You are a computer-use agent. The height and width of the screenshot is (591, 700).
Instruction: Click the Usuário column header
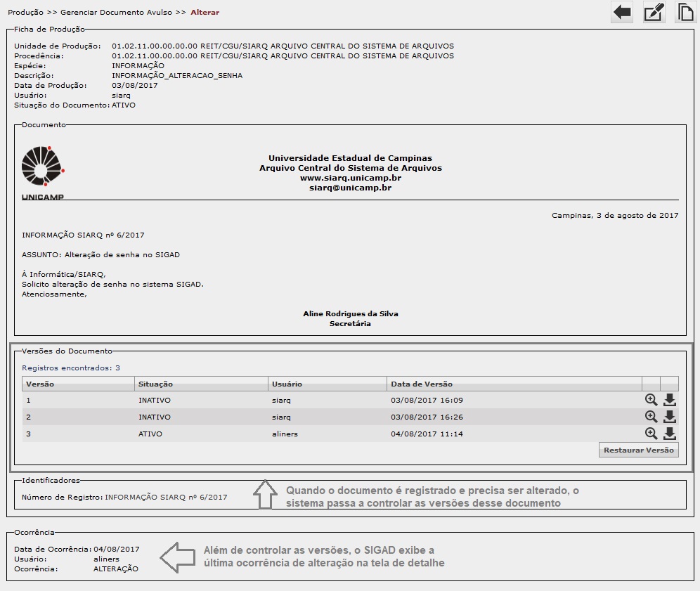coord(328,384)
